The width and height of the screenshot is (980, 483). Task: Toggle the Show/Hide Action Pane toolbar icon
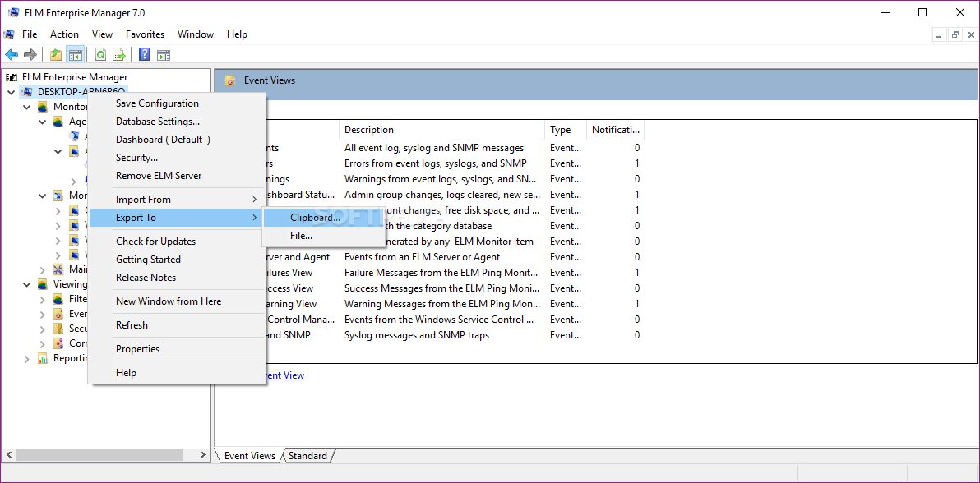[163, 55]
